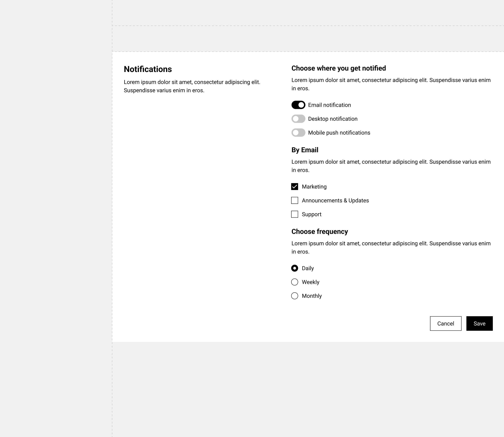
Task: Click the 'By Email' heading
Action: [x=305, y=150]
